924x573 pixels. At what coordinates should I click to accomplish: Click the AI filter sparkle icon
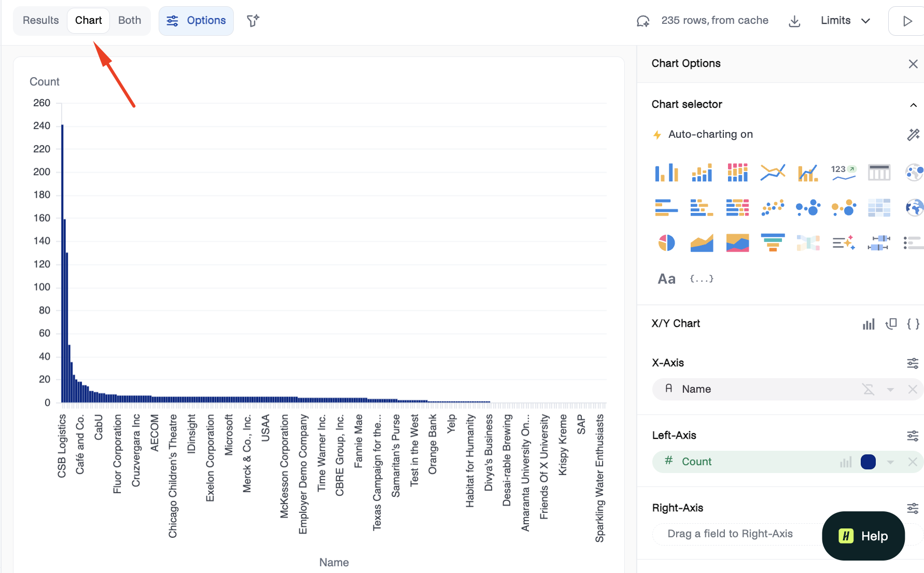(x=253, y=21)
